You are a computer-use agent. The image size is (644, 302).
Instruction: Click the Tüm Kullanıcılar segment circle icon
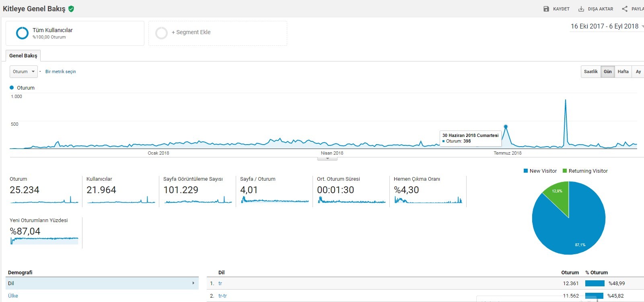pos(22,33)
